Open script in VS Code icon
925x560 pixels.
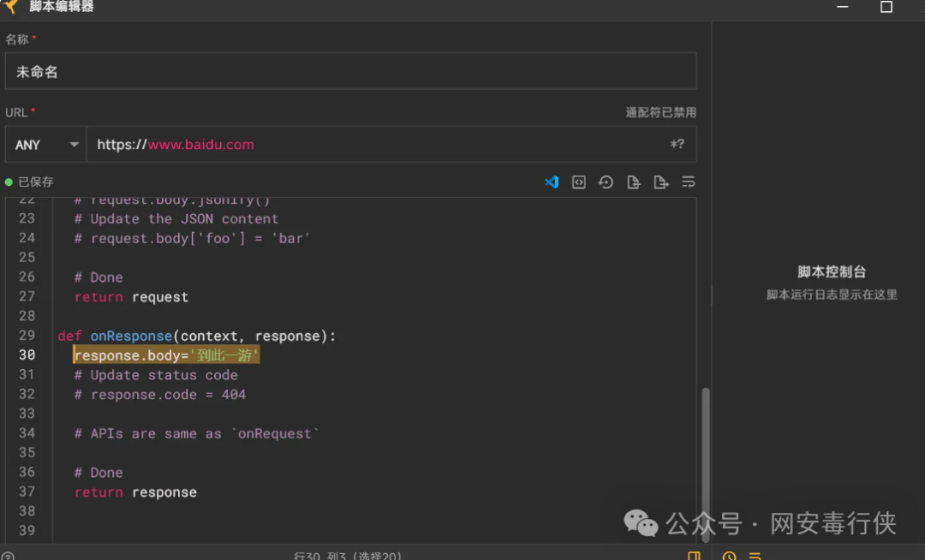point(552,182)
